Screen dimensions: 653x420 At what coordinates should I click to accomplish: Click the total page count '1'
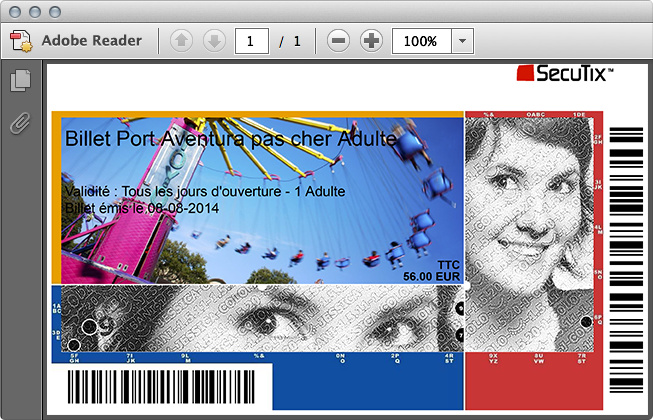pos(297,41)
